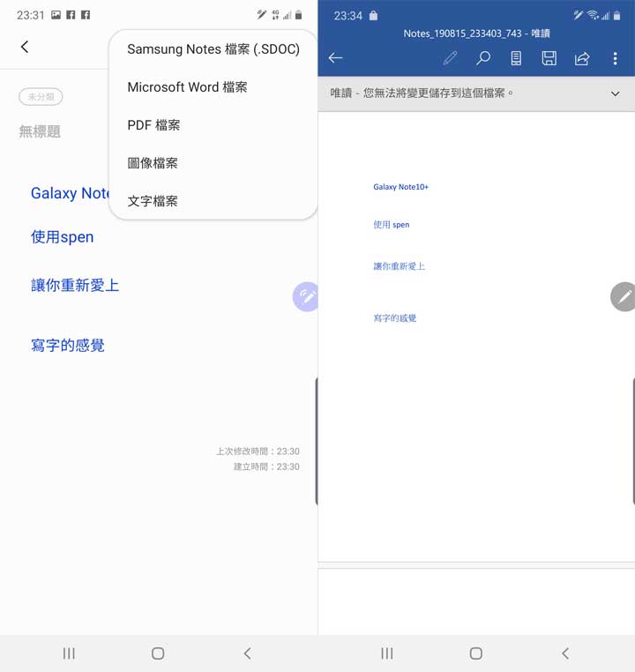Viewport: 635px width, 672px height.
Task: Tap the first Facebook notification icon
Action: pos(71,15)
